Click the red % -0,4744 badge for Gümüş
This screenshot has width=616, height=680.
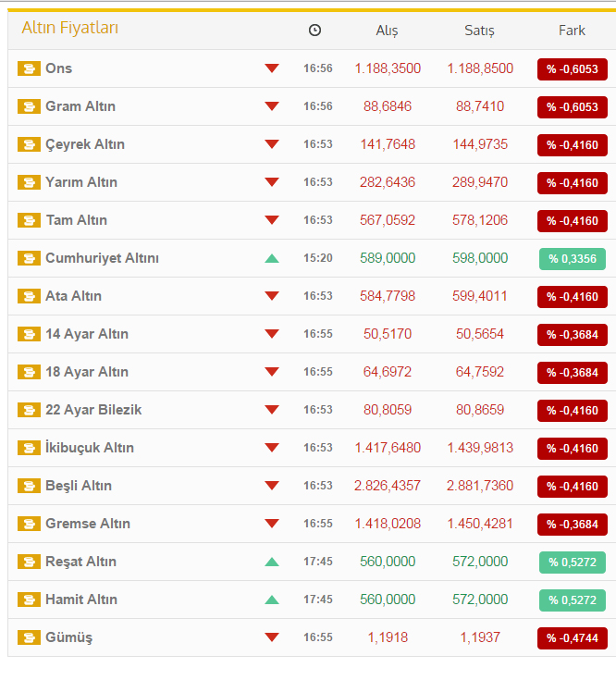click(x=572, y=638)
